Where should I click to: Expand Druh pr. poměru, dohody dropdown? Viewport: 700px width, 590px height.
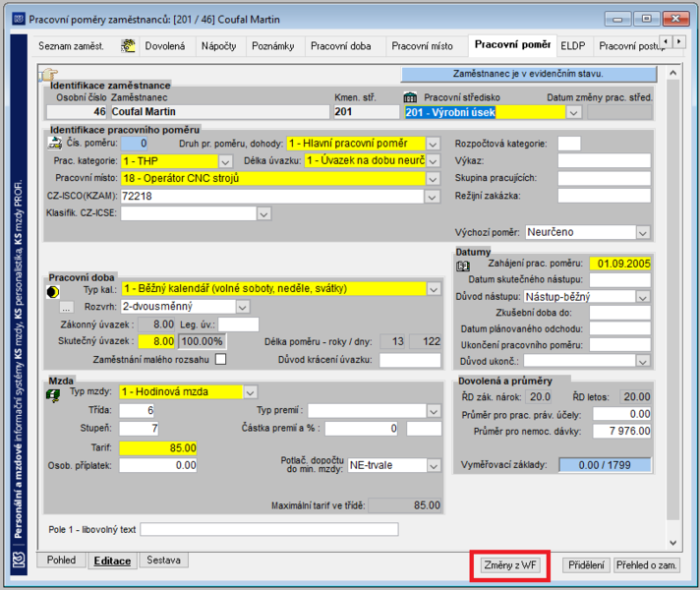pos(433,144)
